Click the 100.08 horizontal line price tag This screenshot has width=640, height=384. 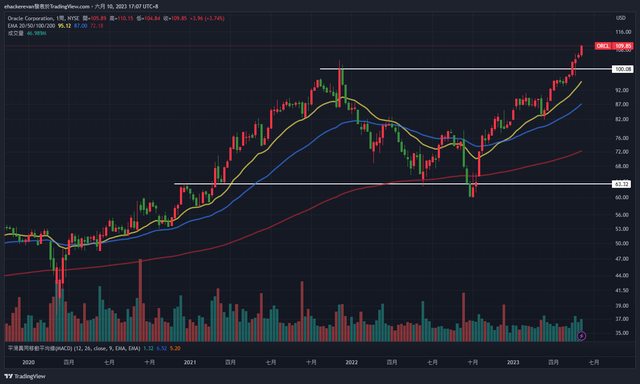coord(623,69)
